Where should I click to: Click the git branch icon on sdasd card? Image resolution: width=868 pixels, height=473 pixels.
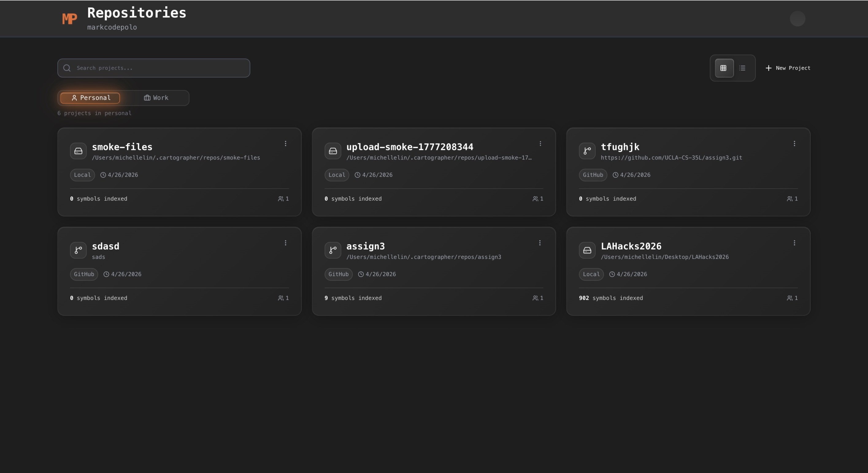click(x=78, y=250)
